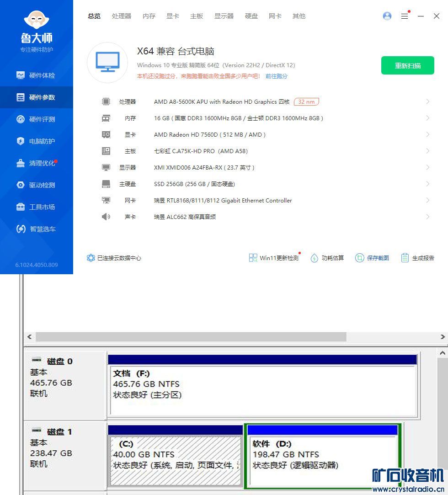This screenshot has height=495, width=448.
Task: Follow the 前往跑分 link
Action: click(x=276, y=76)
